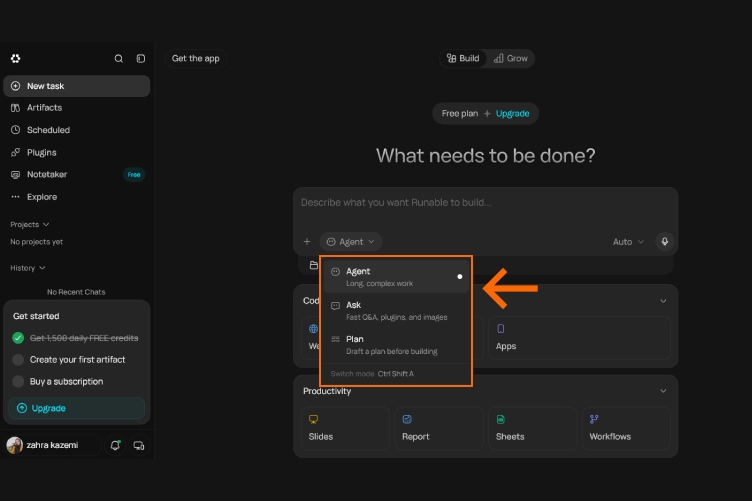Click the 'No projects yet' text
Screen dimensions: 752x501
36,242
